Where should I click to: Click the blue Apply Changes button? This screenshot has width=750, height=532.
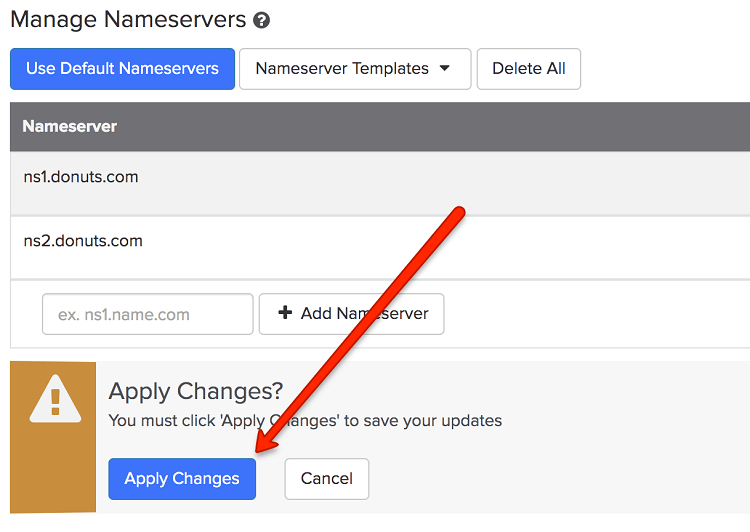pyautogui.click(x=182, y=479)
